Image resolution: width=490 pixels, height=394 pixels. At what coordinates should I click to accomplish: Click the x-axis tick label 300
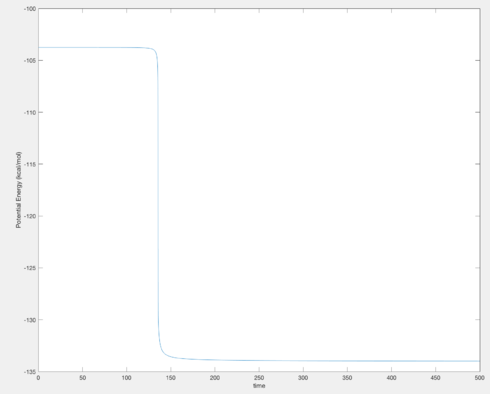pyautogui.click(x=303, y=378)
